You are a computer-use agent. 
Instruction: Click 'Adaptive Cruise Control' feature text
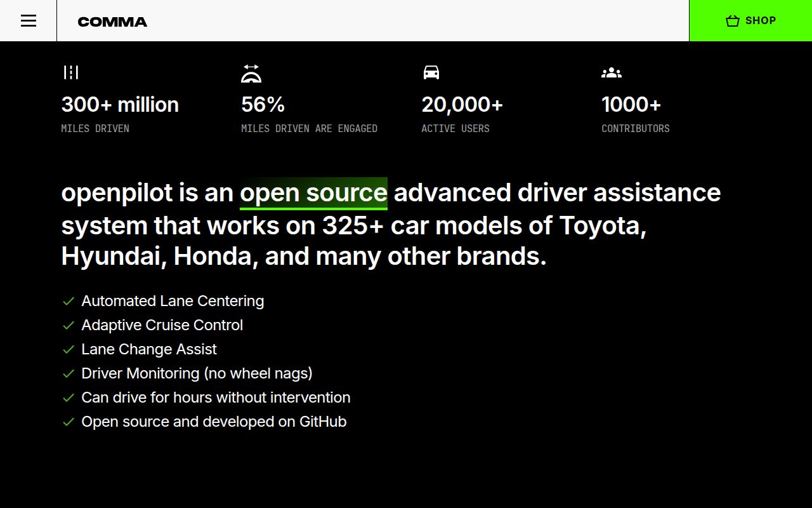[x=162, y=325]
